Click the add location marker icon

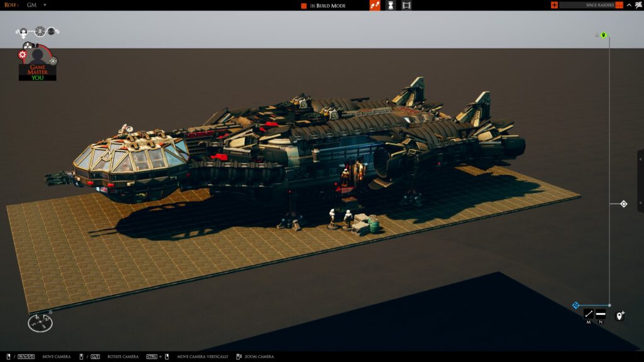[x=619, y=315]
